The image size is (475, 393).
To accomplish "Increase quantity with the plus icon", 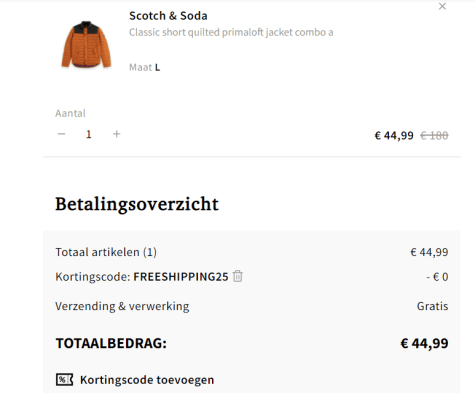I will pos(116,134).
